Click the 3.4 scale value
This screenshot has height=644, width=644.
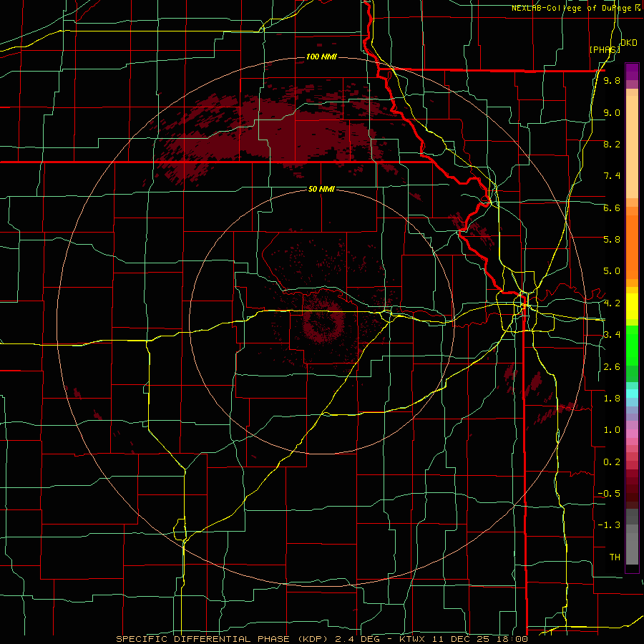[612, 335]
